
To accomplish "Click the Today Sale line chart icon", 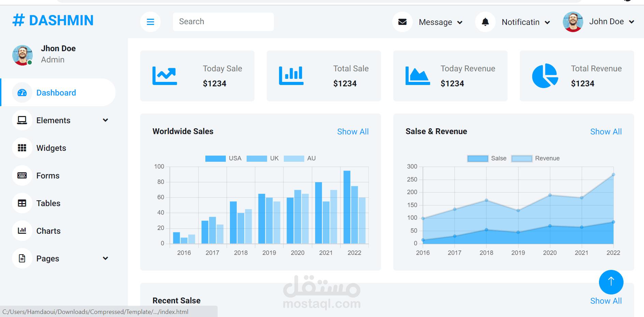I will click(165, 75).
